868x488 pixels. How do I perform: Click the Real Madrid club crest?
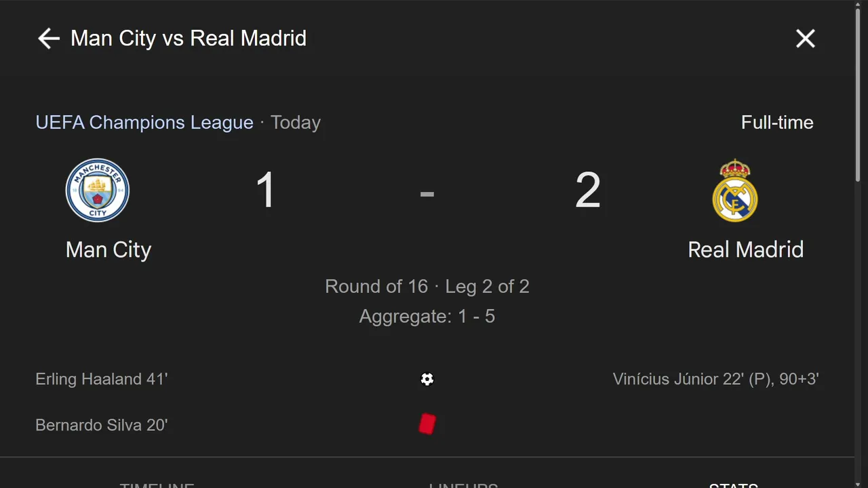pyautogui.click(x=735, y=190)
